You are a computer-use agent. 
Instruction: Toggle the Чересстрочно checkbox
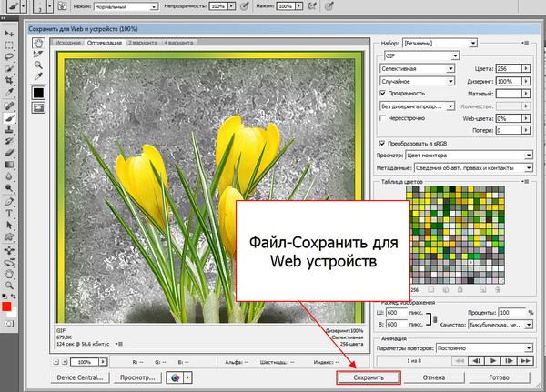click(x=383, y=118)
